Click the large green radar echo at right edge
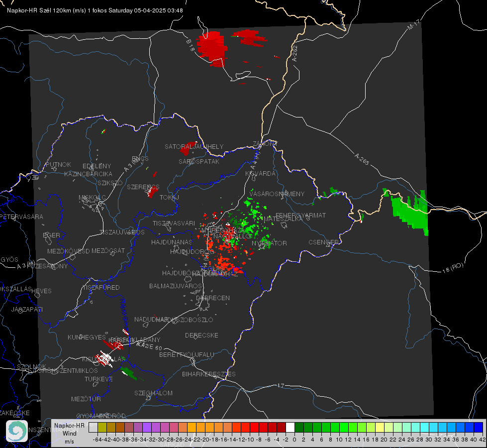487x448 pixels. 409,212
